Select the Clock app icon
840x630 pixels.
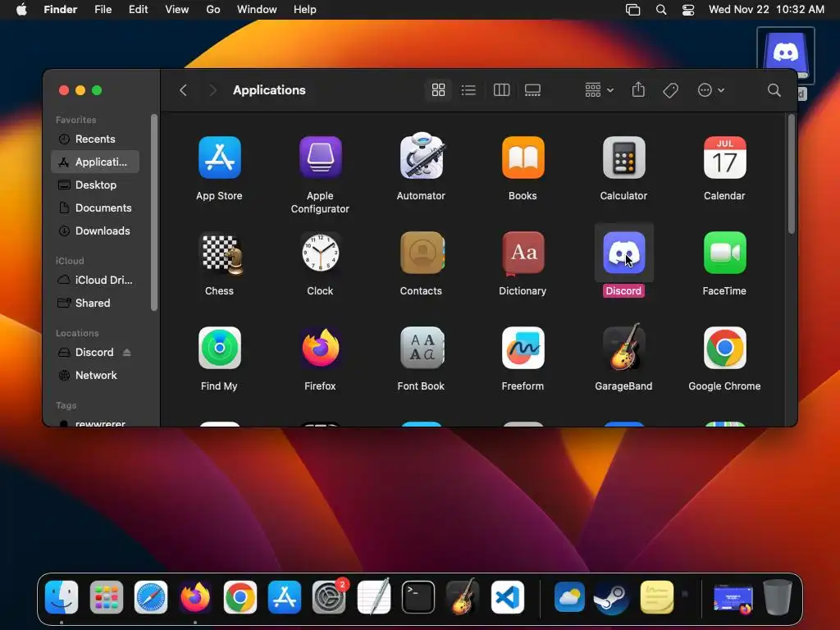[x=321, y=253]
